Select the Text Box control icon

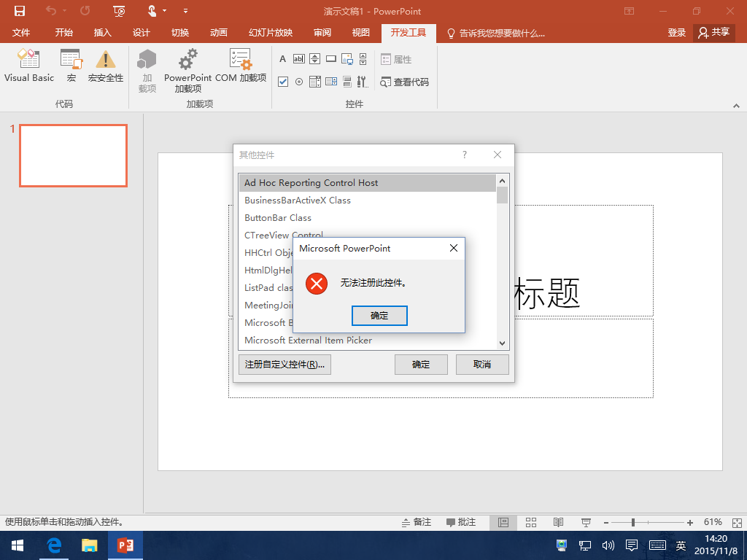pos(299,58)
